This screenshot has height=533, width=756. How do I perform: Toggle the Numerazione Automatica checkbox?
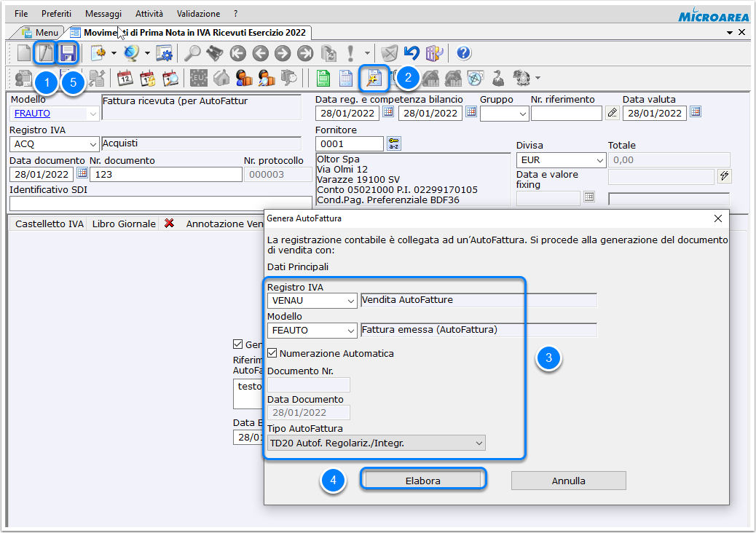pyautogui.click(x=272, y=353)
